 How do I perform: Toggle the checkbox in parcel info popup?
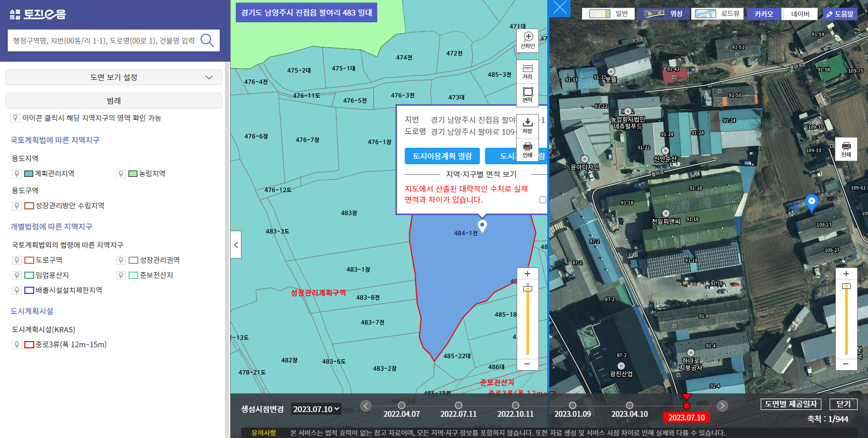coord(543,200)
